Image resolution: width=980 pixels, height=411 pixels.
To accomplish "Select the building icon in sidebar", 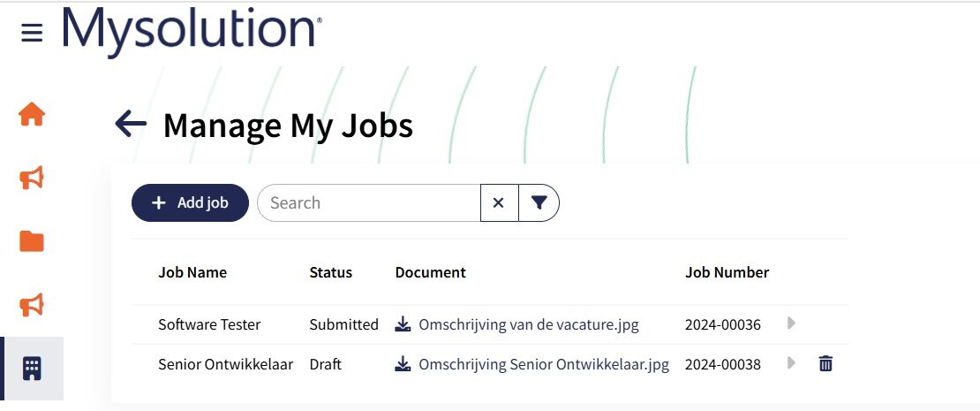I will [x=32, y=368].
